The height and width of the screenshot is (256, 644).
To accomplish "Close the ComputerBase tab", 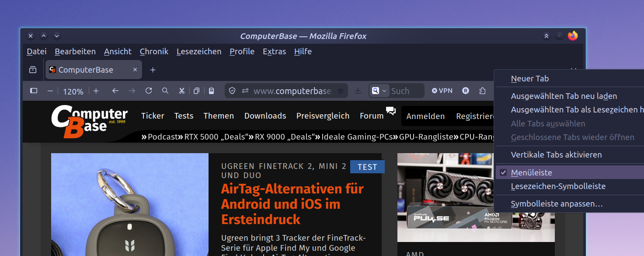I will pyautogui.click(x=135, y=70).
